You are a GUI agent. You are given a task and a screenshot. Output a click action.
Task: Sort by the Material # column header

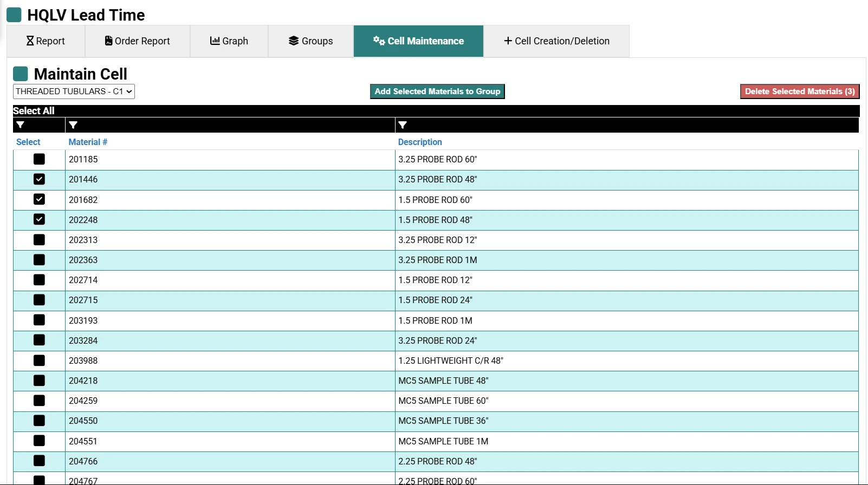click(88, 142)
